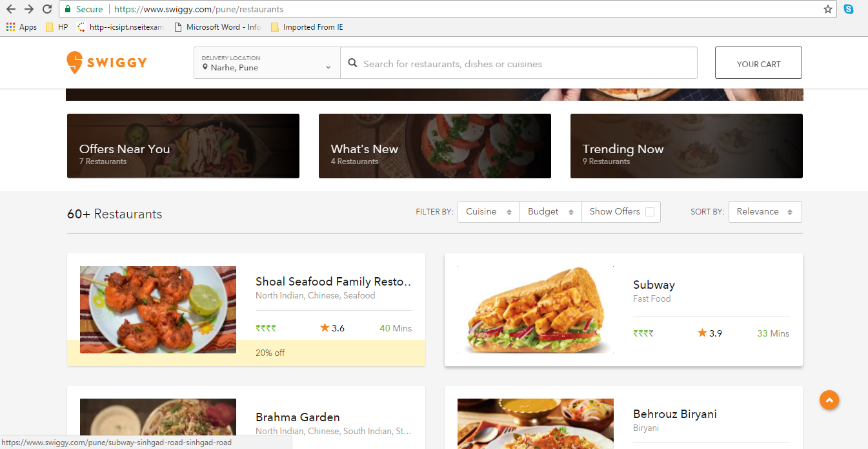Open the Skype extension icon
Viewport: 868px width, 449px height.
tap(849, 9)
